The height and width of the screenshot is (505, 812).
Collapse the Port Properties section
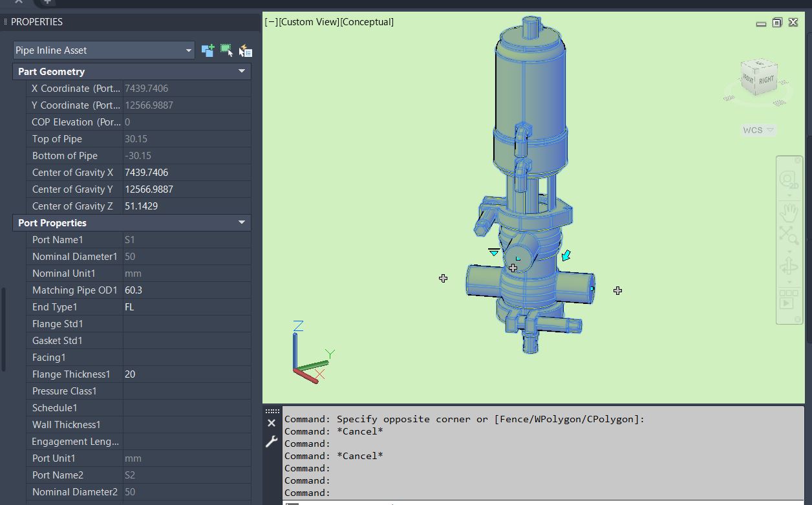click(x=242, y=222)
